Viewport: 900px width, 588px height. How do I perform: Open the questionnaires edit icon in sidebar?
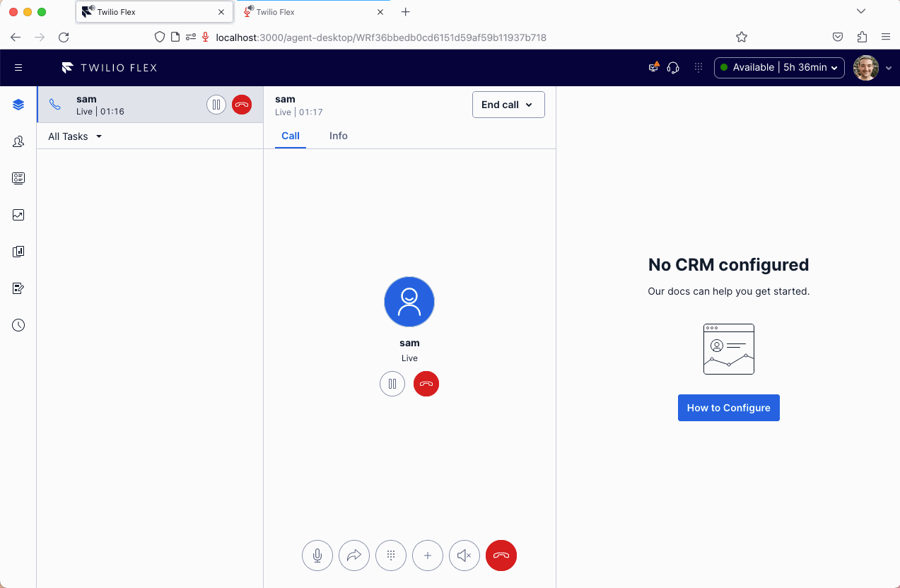[18, 288]
